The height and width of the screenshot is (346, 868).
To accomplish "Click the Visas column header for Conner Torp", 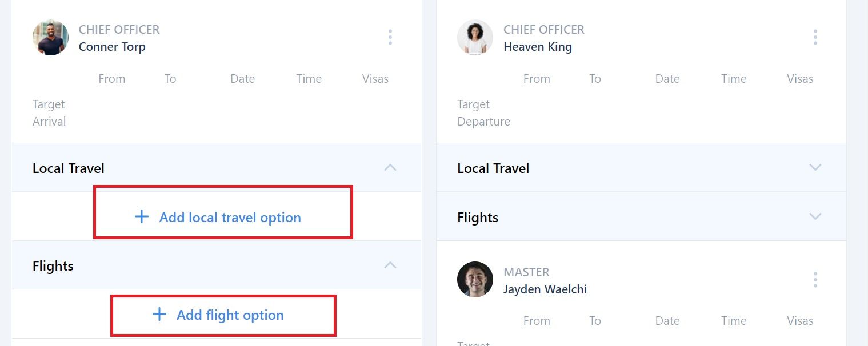I will (375, 79).
